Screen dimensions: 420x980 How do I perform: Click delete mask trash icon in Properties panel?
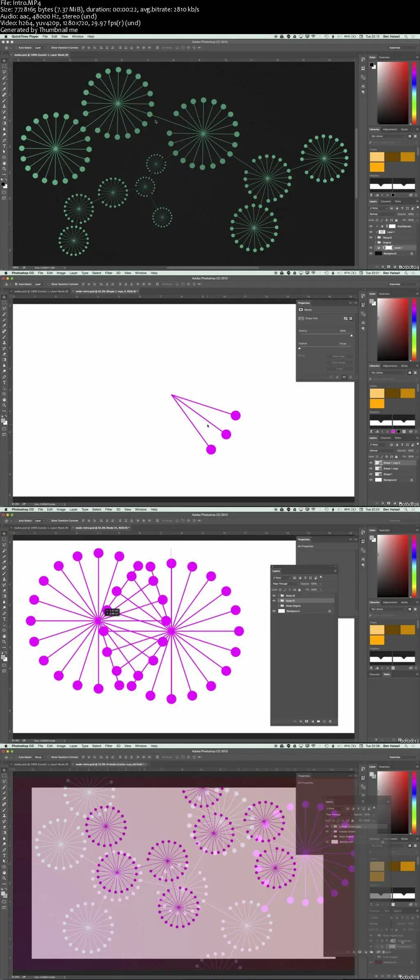(350, 377)
